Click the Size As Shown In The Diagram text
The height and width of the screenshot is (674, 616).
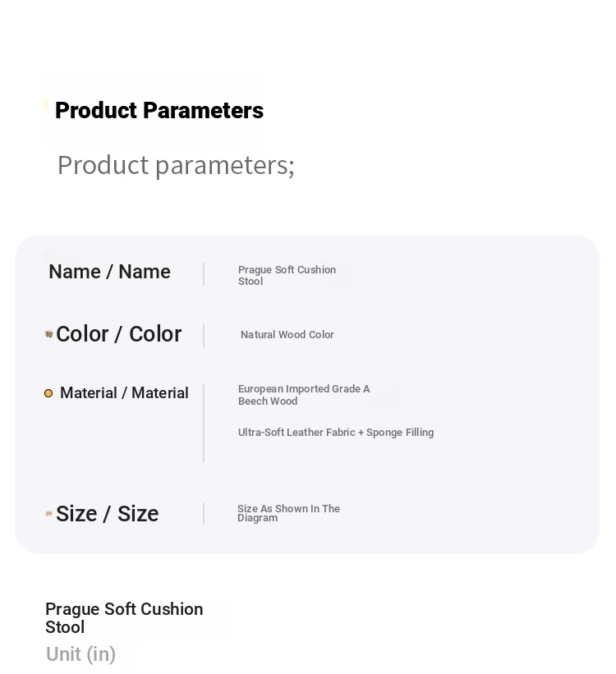(288, 513)
